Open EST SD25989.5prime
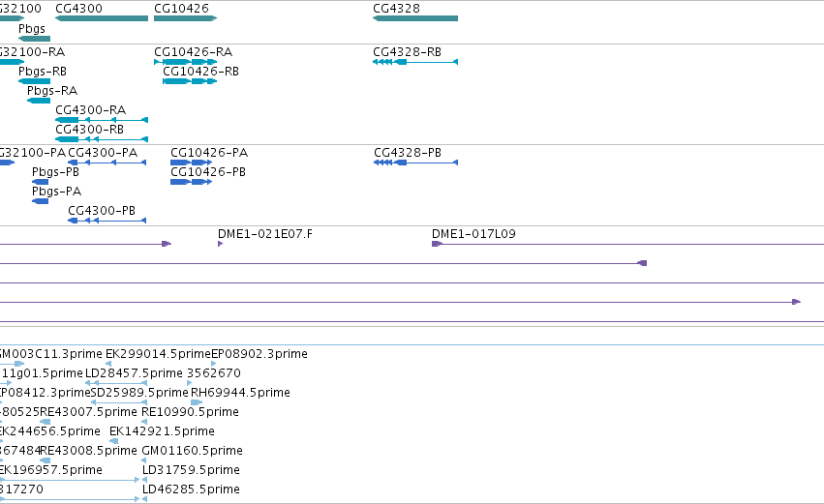This screenshot has width=824, height=504. coord(119,402)
